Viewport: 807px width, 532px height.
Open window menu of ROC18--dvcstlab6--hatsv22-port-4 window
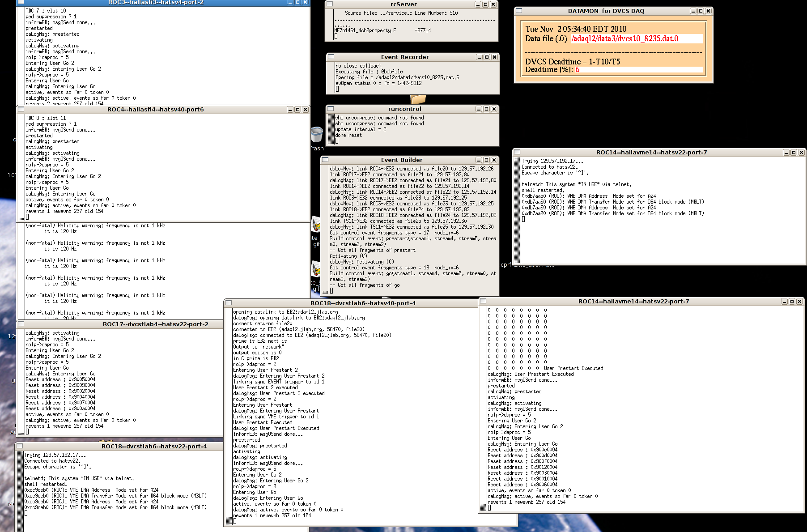tap(19, 446)
